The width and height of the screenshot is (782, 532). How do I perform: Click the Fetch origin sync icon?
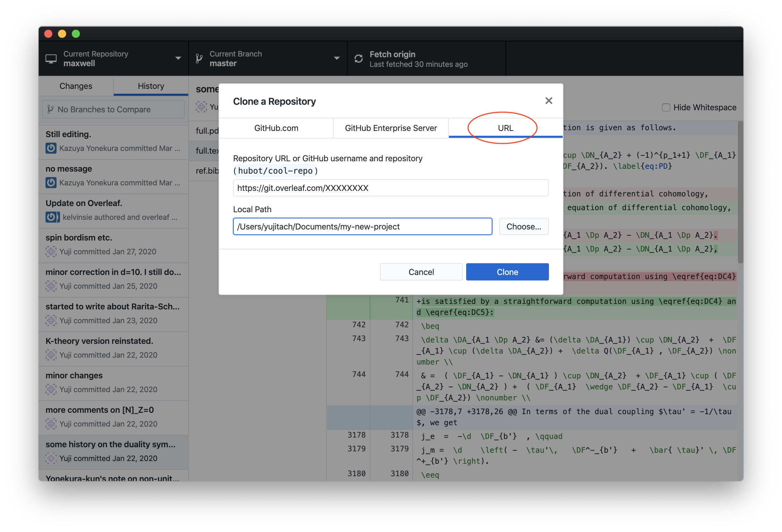(x=359, y=59)
